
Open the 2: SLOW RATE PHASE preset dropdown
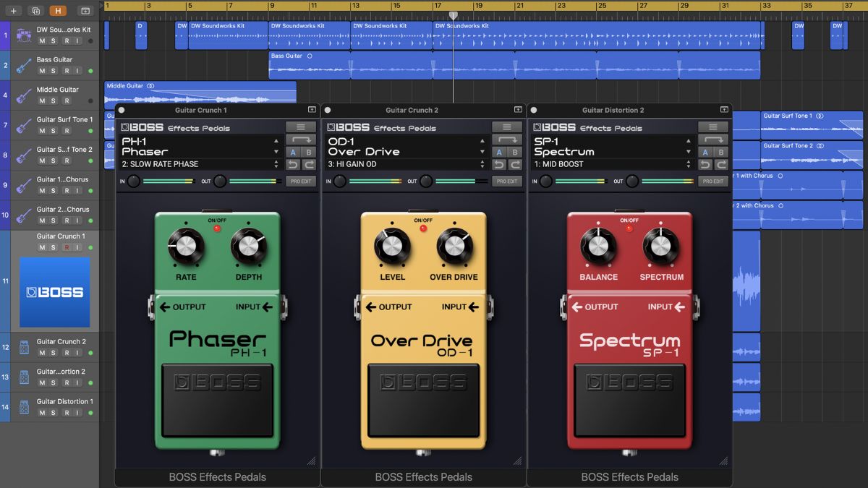point(200,165)
